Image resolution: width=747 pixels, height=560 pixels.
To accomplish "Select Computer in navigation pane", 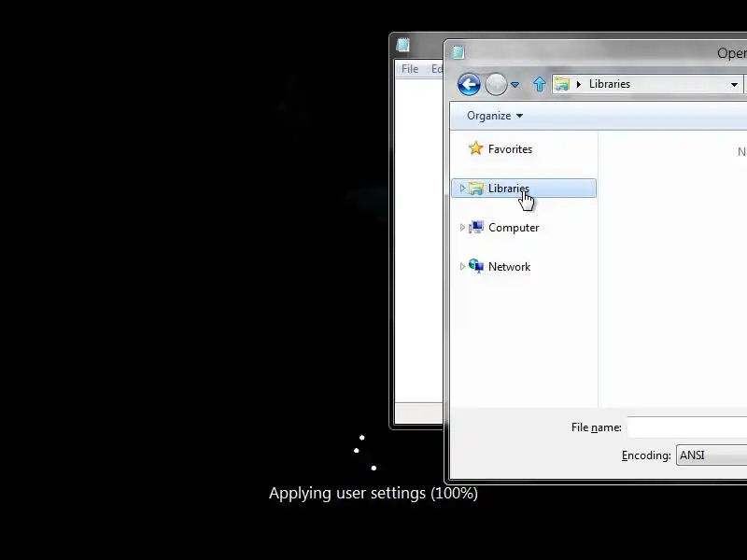I will click(x=514, y=228).
